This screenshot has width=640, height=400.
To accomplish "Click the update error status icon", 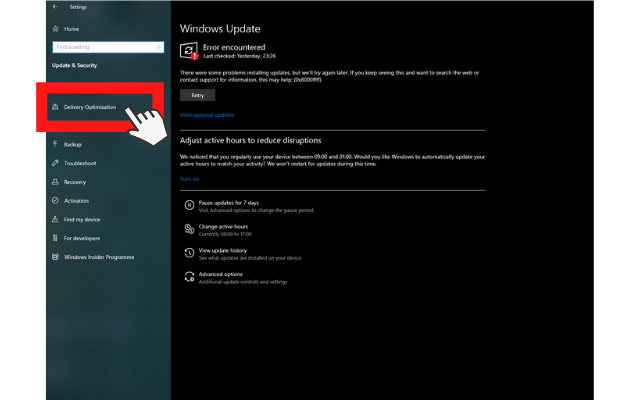I will pyautogui.click(x=189, y=51).
